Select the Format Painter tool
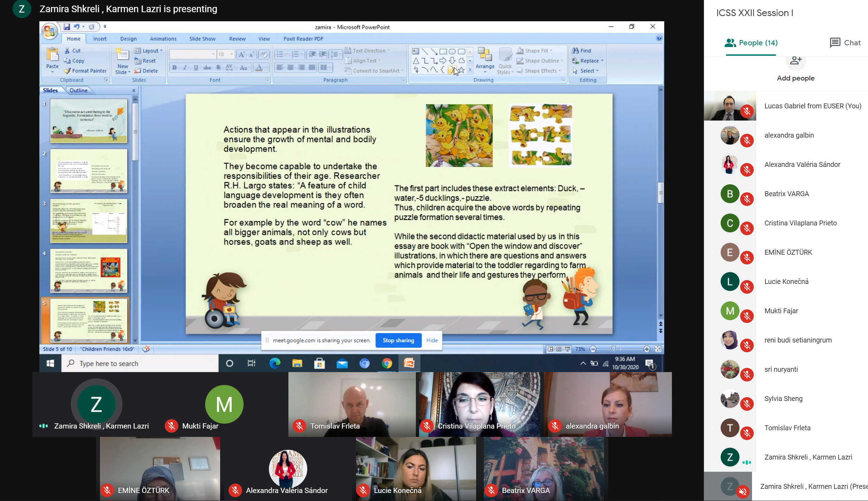Image resolution: width=868 pixels, height=501 pixels. pyautogui.click(x=85, y=71)
